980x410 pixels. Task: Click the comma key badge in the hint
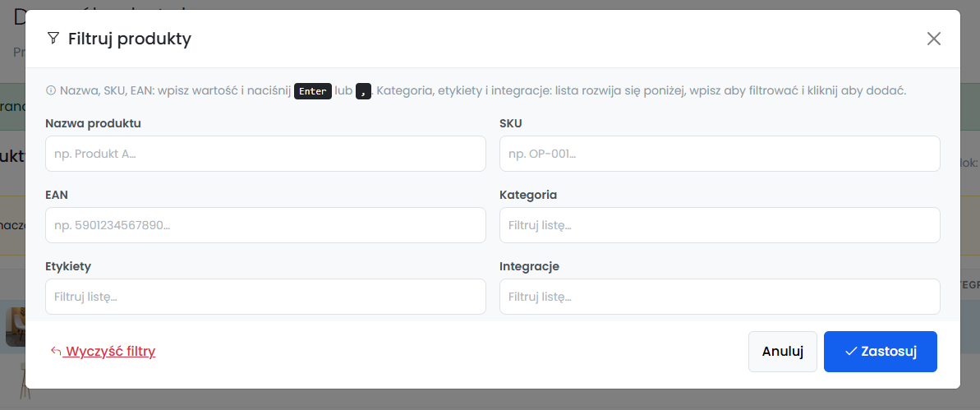363,91
